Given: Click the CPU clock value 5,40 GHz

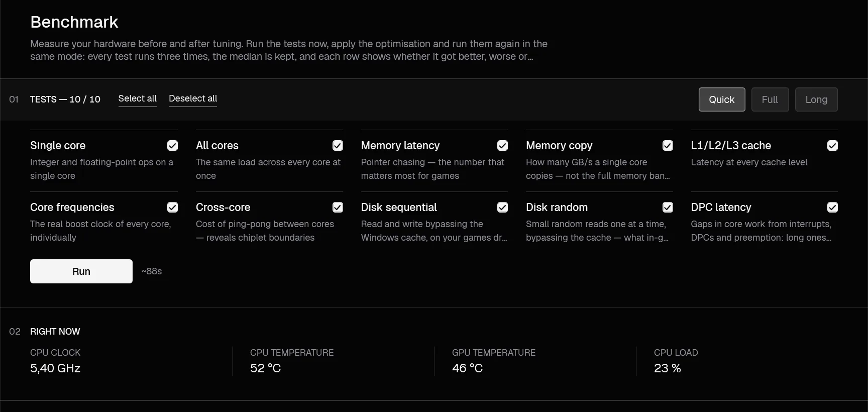Looking at the screenshot, I should pos(55,368).
